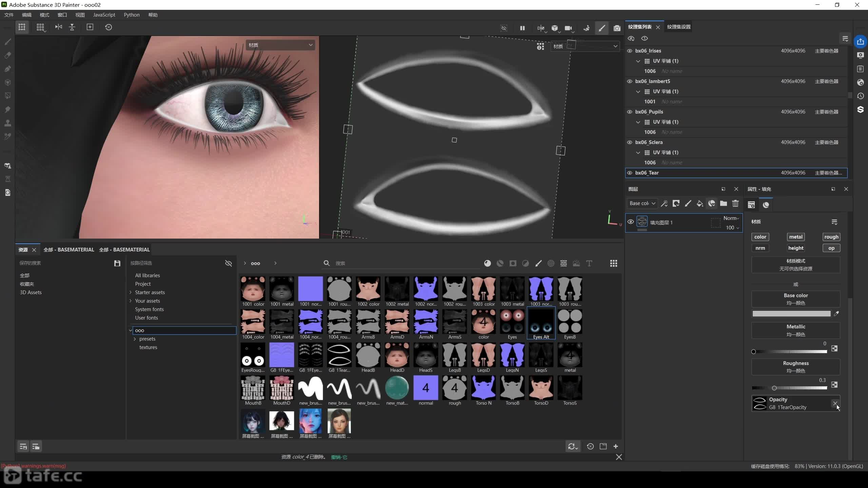Image resolution: width=868 pixels, height=488 pixels.
Task: Open the history panel from the right sidebar
Action: (x=860, y=96)
